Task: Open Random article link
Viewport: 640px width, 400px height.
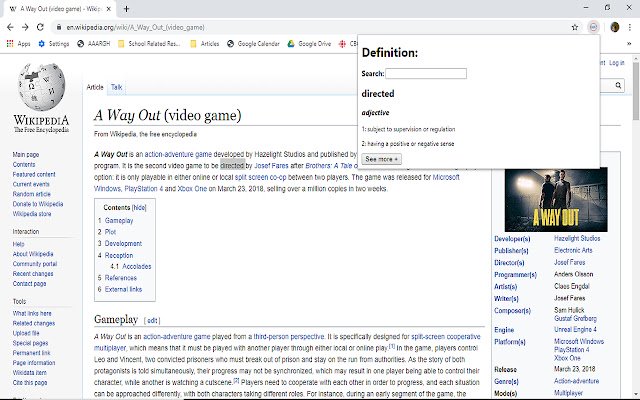Action: point(31,194)
